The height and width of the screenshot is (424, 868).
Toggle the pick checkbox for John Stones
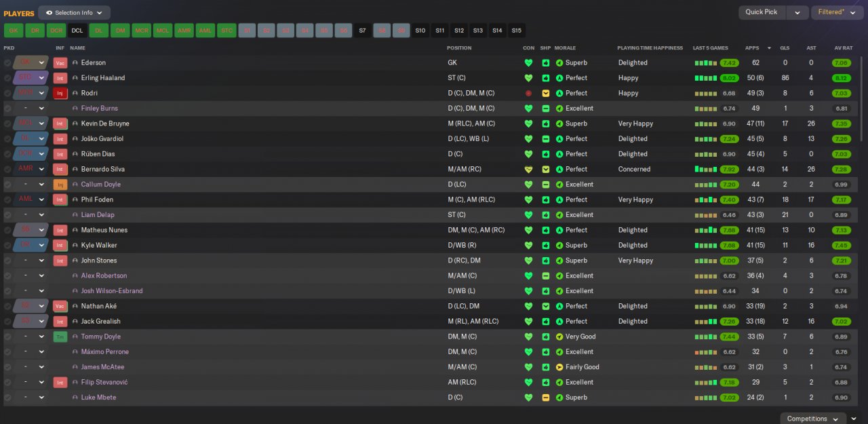click(x=7, y=261)
